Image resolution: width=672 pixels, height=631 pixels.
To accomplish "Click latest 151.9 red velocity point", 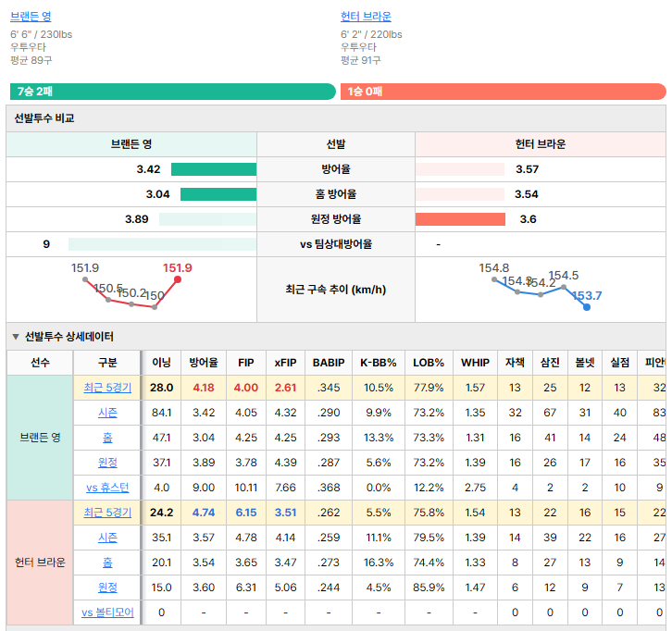I will (x=178, y=279).
